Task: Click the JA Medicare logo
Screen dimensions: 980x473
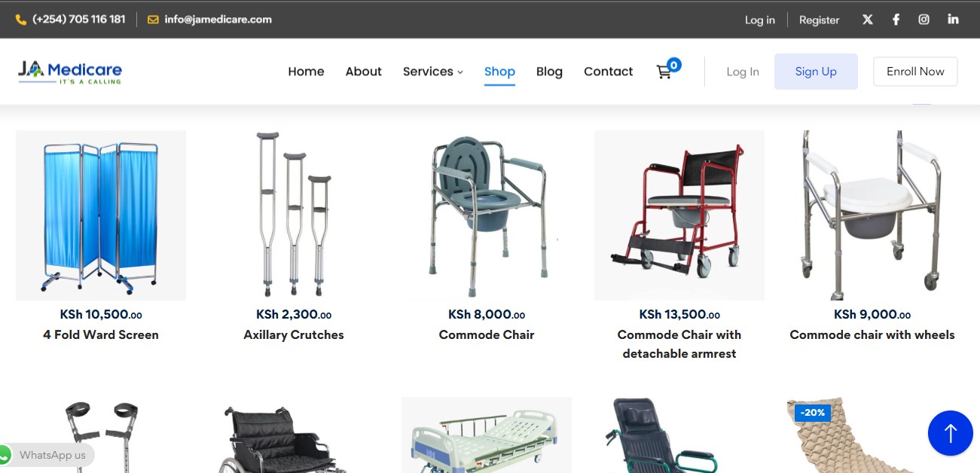Action: pyautogui.click(x=70, y=72)
